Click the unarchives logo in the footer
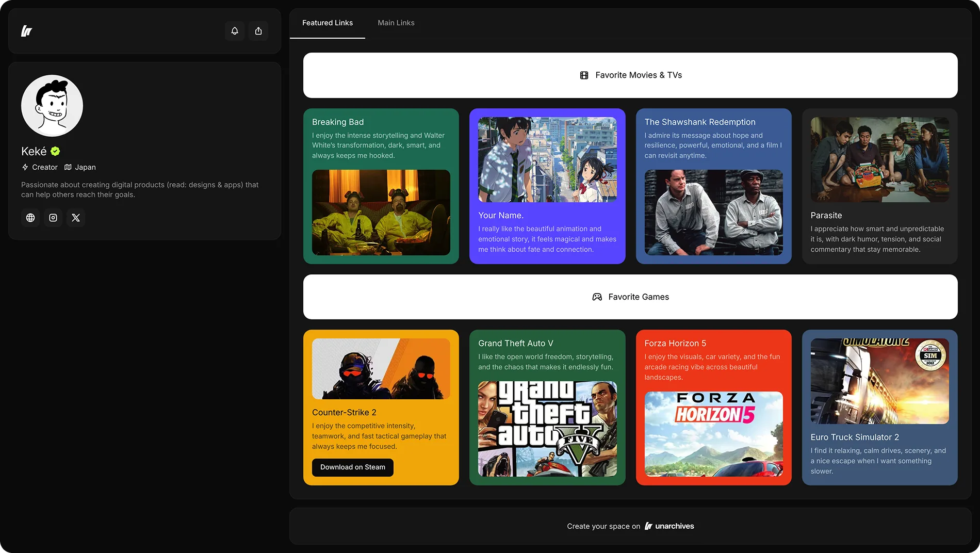980x553 pixels. (x=648, y=526)
